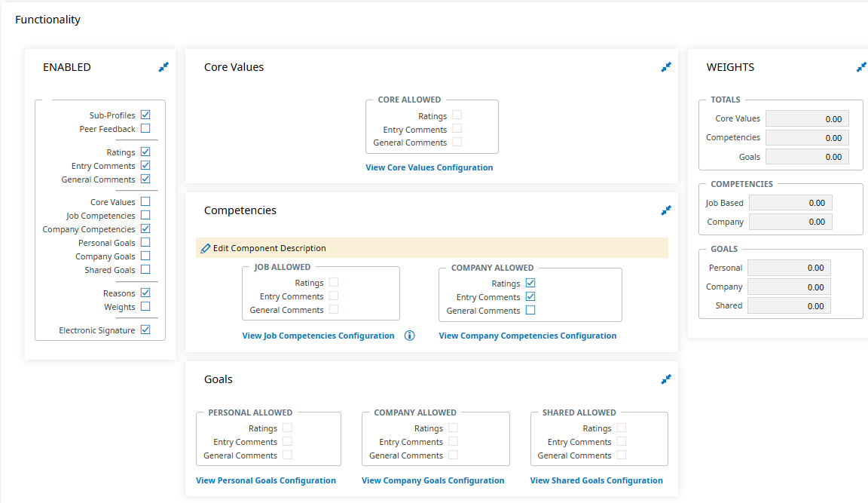Screen dimensions: 868x503
Task: Toggle the Electronic Signature checkbox
Action: pos(145,330)
